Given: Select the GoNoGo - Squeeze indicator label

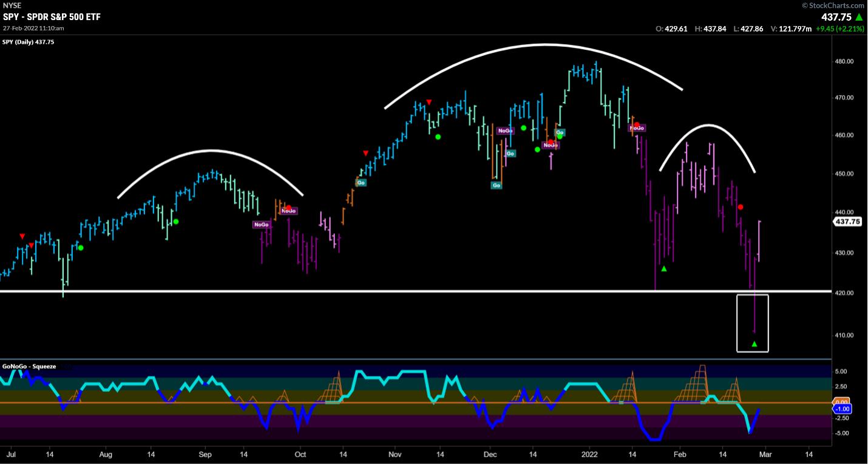Looking at the screenshot, I should click(x=28, y=366).
